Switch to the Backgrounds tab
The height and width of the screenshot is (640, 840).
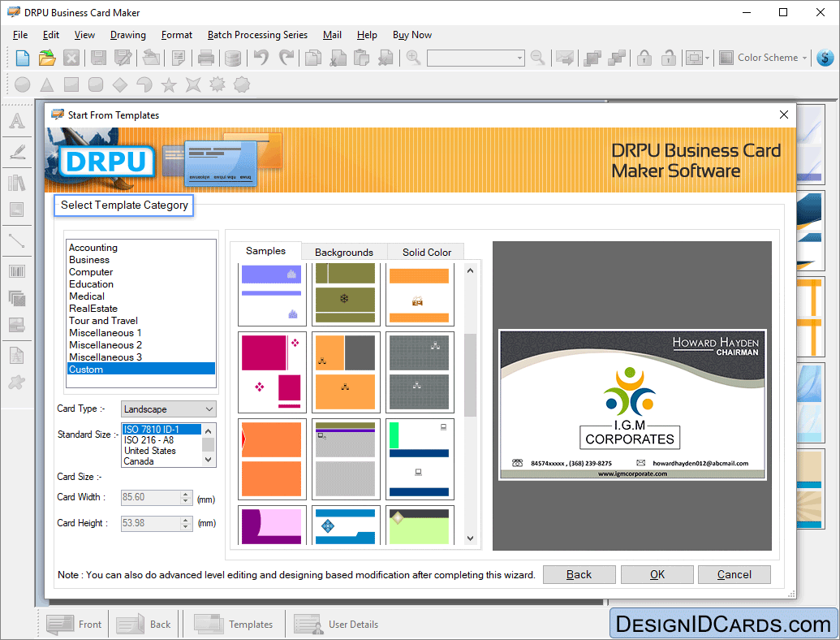[x=344, y=252]
